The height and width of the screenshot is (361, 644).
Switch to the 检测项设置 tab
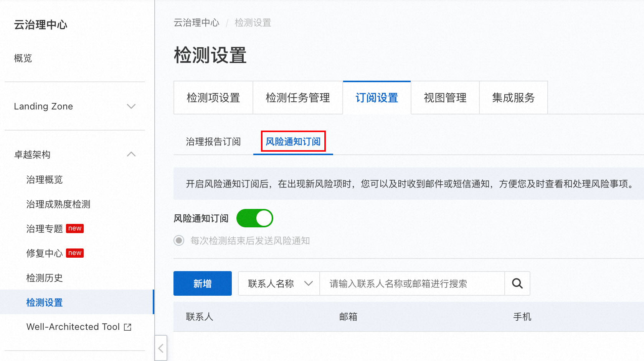[213, 98]
